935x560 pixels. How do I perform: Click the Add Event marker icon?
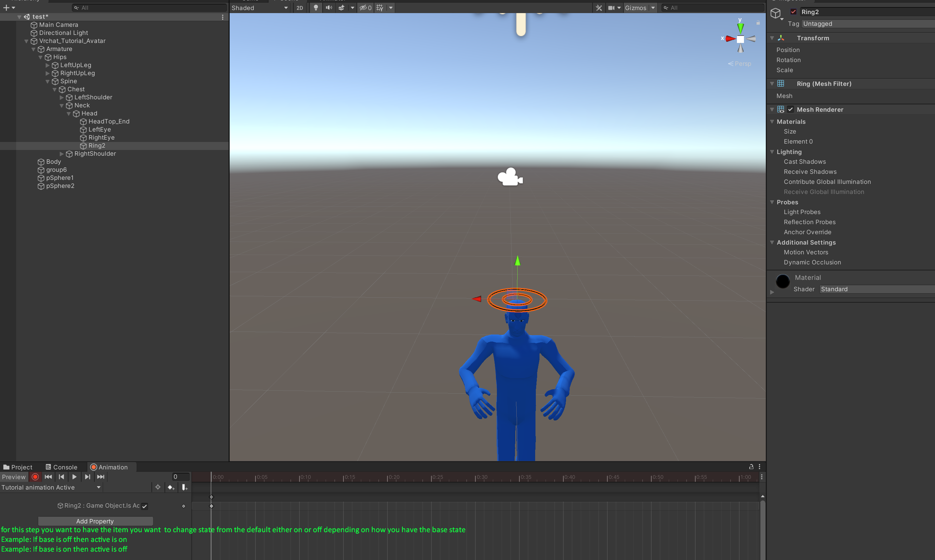(x=185, y=487)
